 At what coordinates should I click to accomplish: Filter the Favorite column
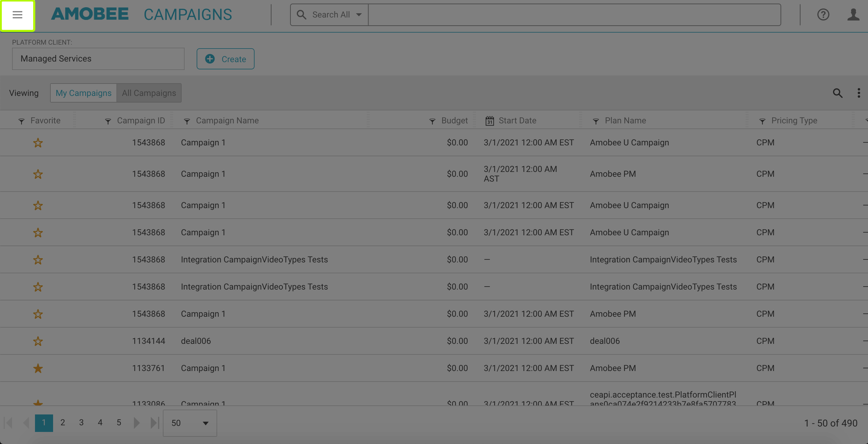pyautogui.click(x=21, y=121)
